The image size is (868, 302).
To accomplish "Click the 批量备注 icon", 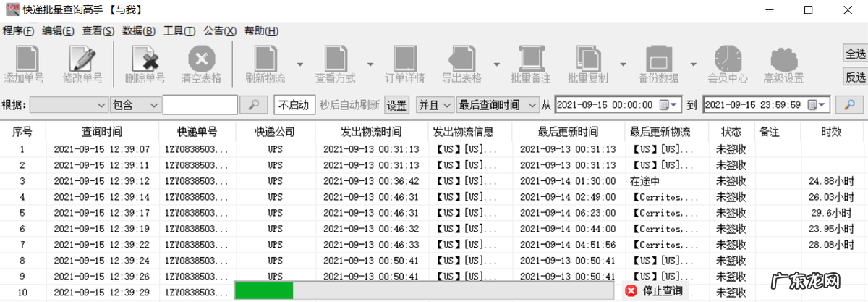I will pos(531,58).
